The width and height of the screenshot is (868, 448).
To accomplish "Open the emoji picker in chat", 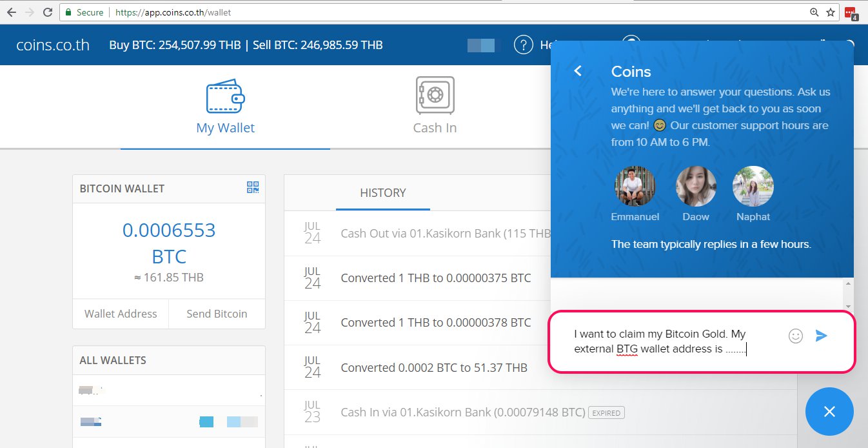I will [x=796, y=336].
